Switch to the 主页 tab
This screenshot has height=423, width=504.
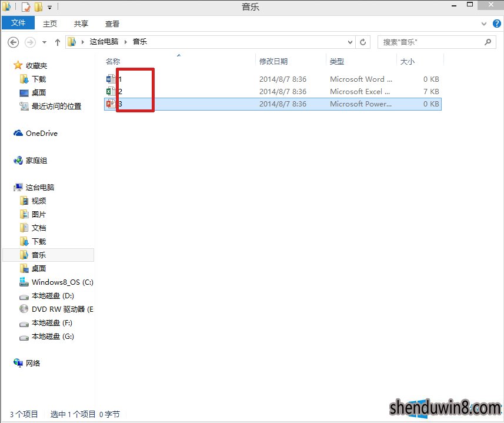pos(50,24)
